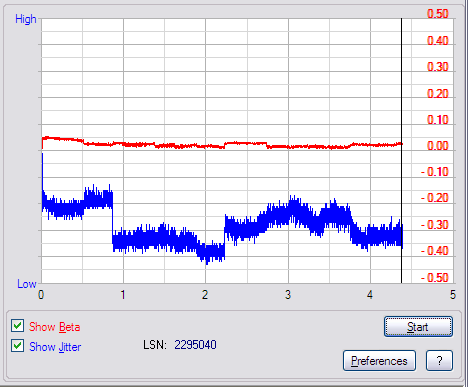Click the Start button
The width and height of the screenshot is (468, 387).
tap(418, 326)
